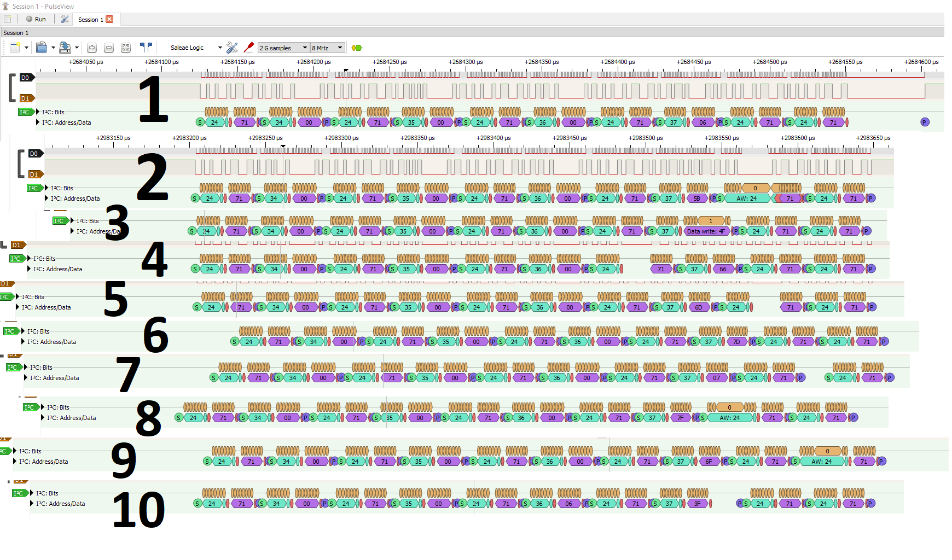Click I²C decoder label beside 'Data write: 4F' trace
Screen dimensions: 952x560
pos(60,221)
